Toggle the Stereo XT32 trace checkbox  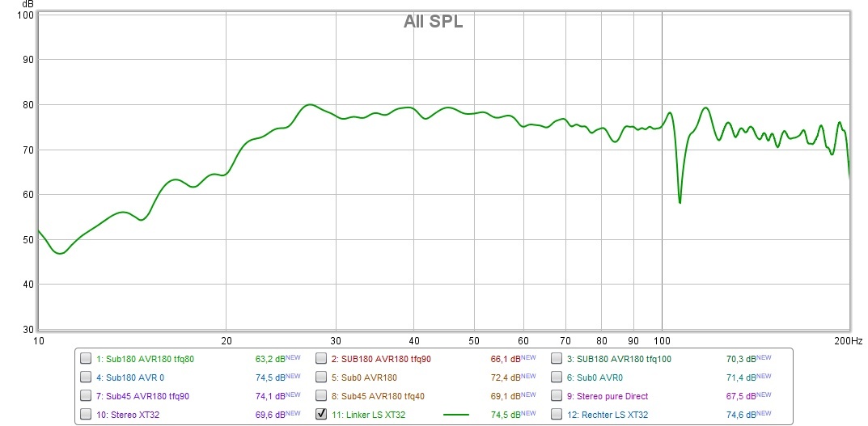(x=86, y=415)
